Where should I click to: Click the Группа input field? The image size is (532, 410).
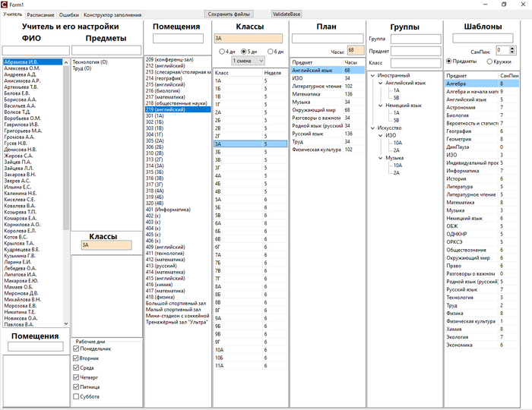[416, 39]
